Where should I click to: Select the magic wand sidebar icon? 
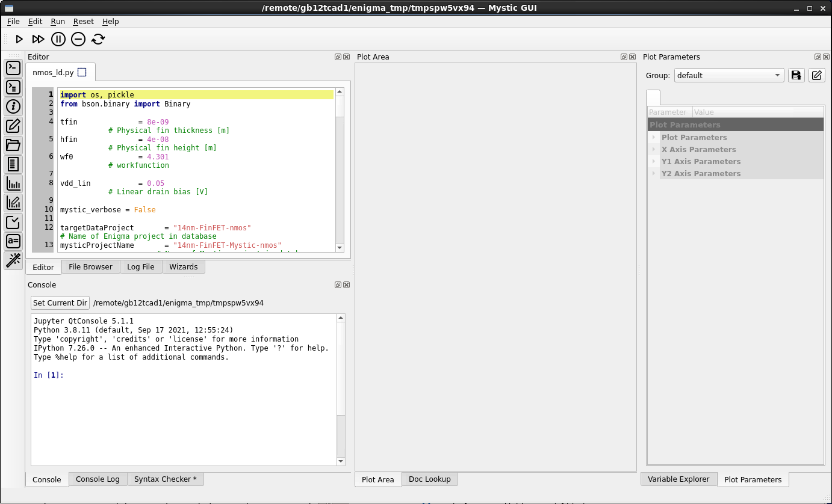[13, 260]
